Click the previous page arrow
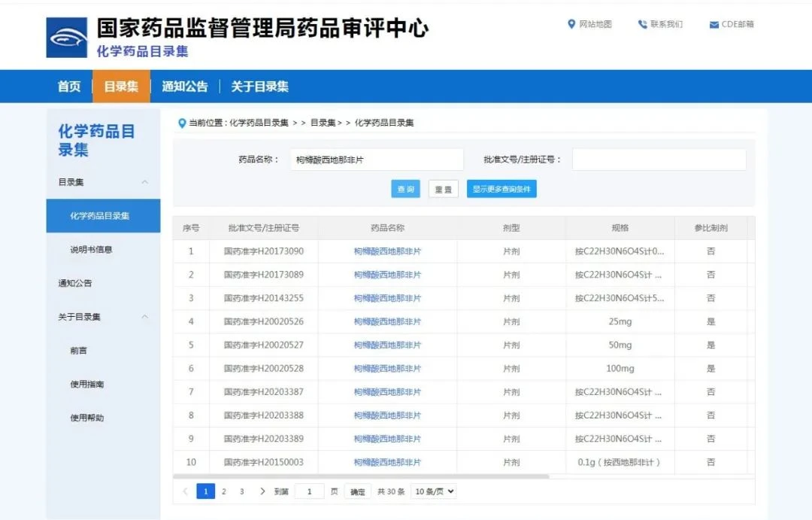 click(x=185, y=491)
